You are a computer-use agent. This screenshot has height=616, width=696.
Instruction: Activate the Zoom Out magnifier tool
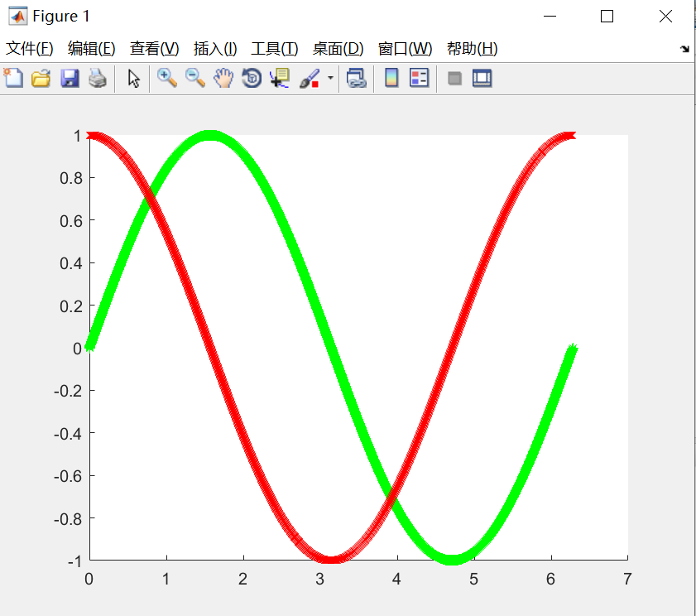pos(194,78)
